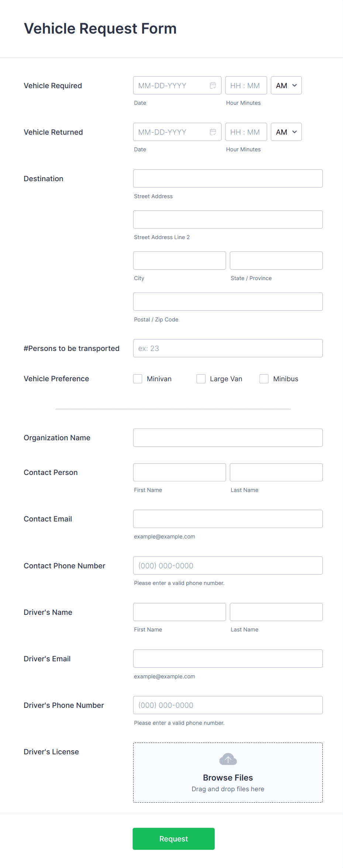343x868 pixels.
Task: Open the AM/PM dropdown for Vehicle Returned time
Action: pos(286,132)
